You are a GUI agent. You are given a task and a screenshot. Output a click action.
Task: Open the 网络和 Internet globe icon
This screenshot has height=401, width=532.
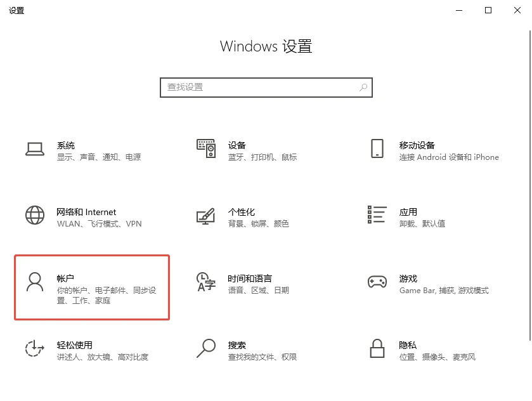pyautogui.click(x=35, y=215)
